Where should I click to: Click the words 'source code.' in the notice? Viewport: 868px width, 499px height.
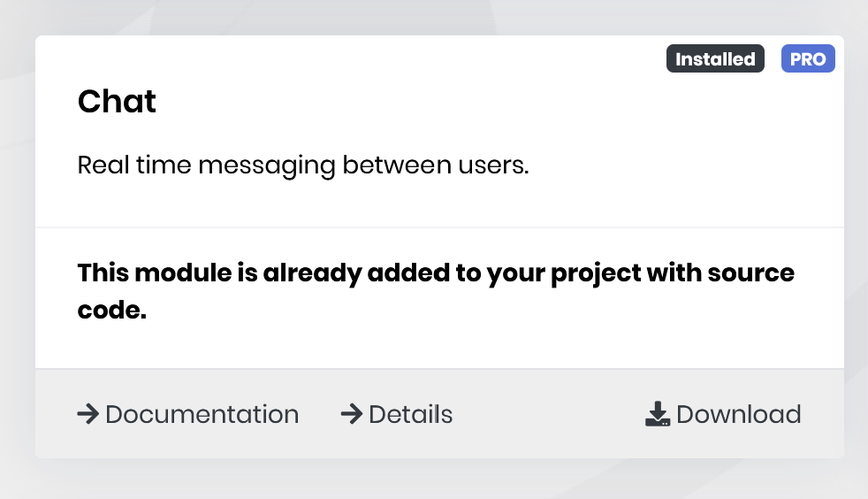[111, 311]
